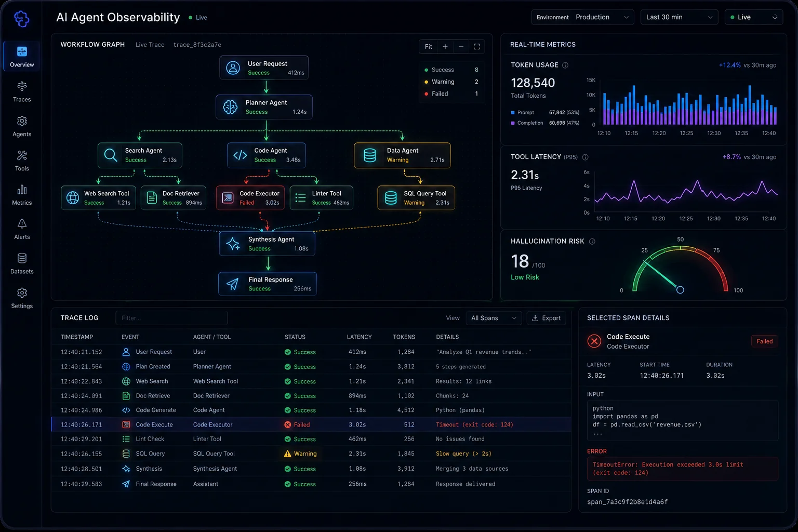This screenshot has height=532, width=798.
Task: Go to the Agents sidebar section
Action: pos(22,126)
